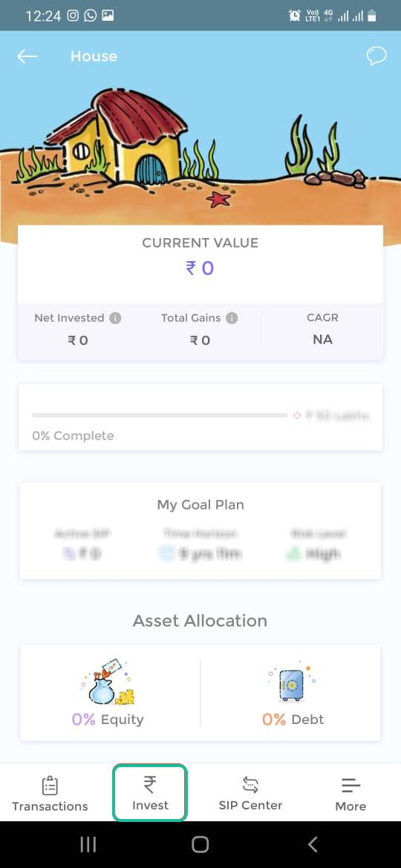Open the More menu
Viewport: 401px width, 868px height.
[351, 794]
